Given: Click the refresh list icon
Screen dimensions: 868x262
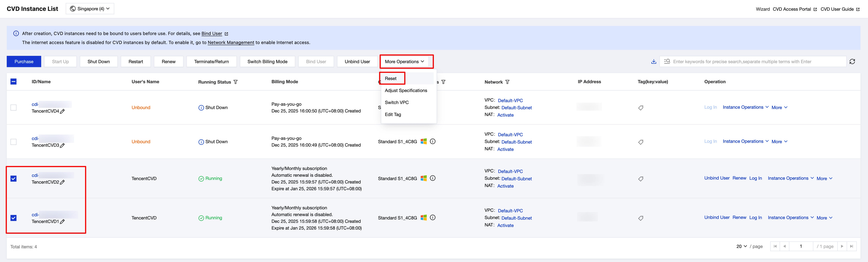Looking at the screenshot, I should (x=852, y=61).
